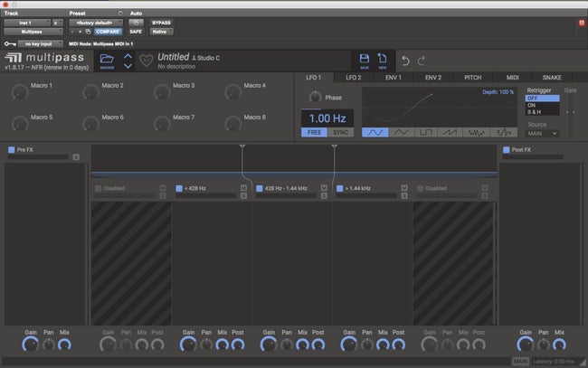Click the mute icon on the 428 Hz - 1.44 kHz band

[324, 188]
